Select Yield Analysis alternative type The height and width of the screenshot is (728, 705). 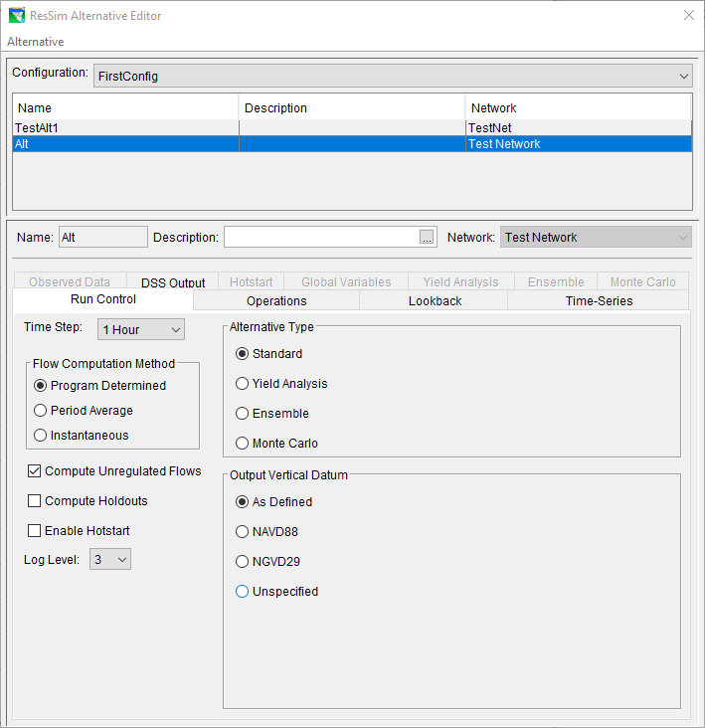243,384
